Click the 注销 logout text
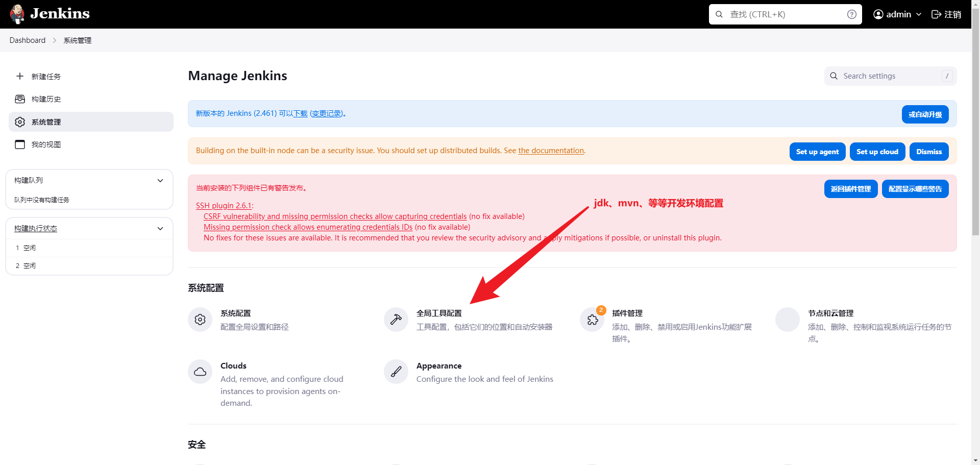Image resolution: width=980 pixels, height=465 pixels. (x=953, y=14)
